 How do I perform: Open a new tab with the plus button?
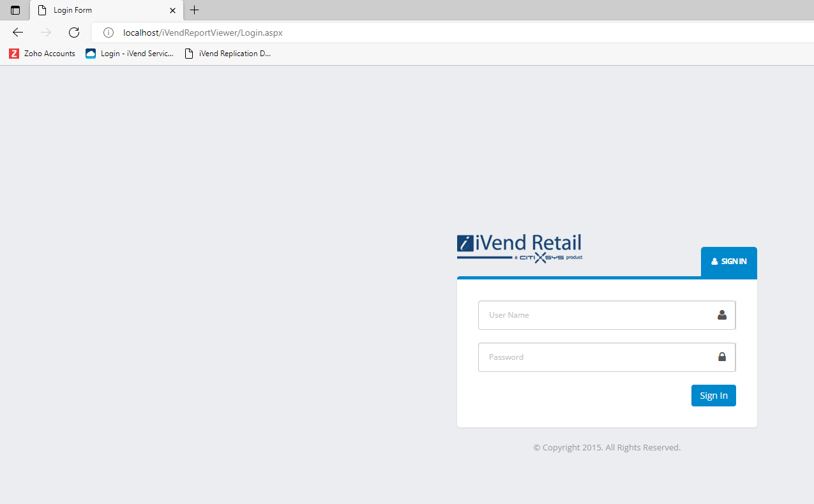(195, 10)
